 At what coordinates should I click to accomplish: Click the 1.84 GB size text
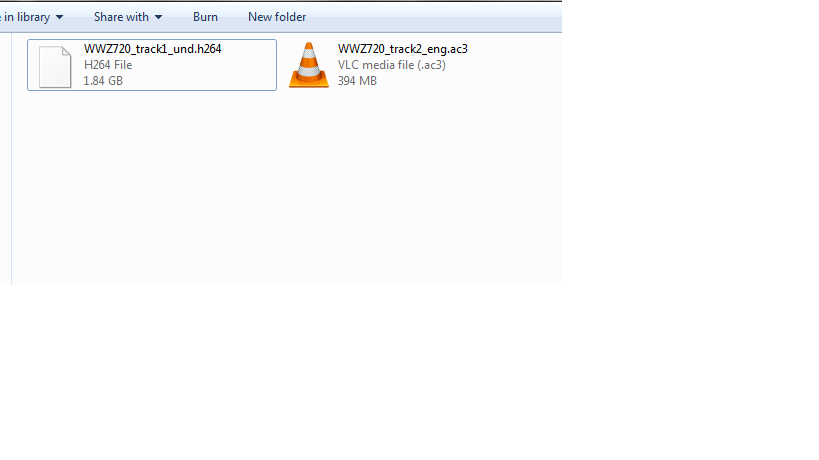103,81
